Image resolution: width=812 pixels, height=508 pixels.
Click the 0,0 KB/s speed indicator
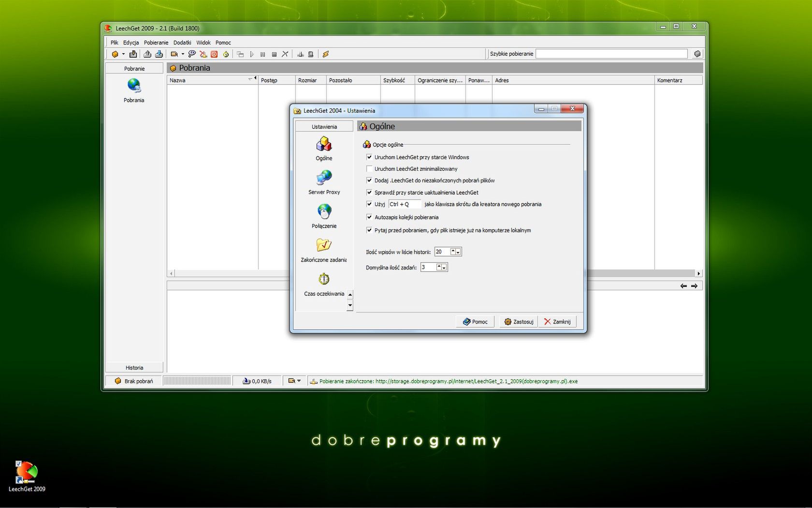(257, 381)
